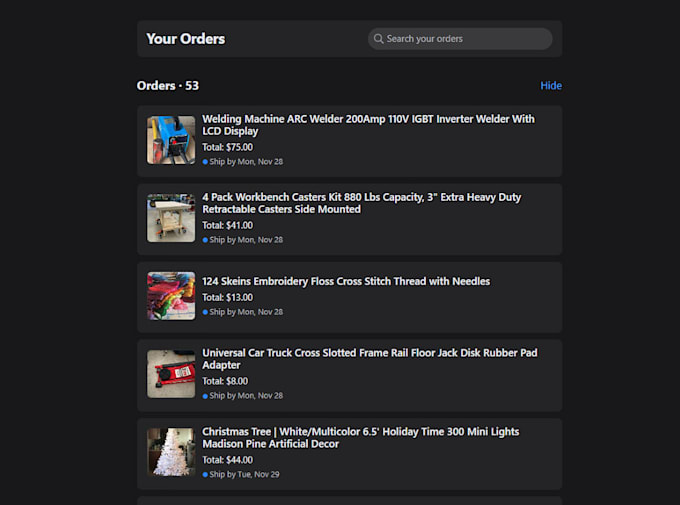Open the Christmas tree thumbnail
Image resolution: width=680 pixels, height=505 pixels.
click(x=171, y=452)
